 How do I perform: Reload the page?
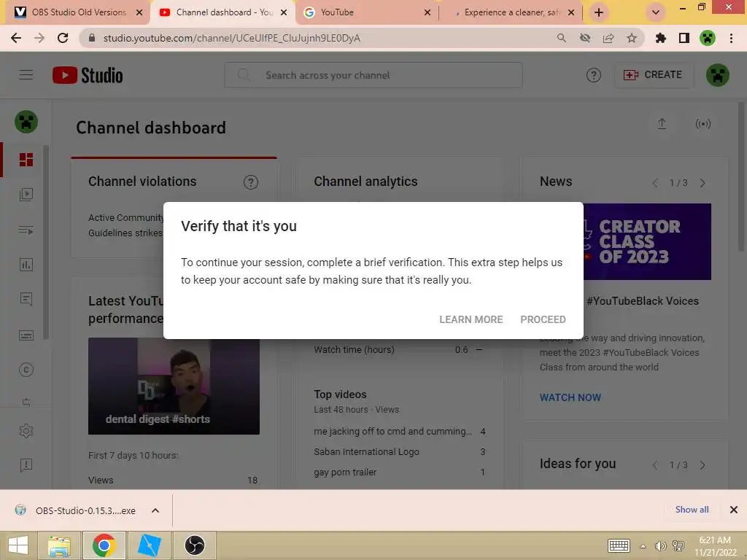(x=63, y=38)
